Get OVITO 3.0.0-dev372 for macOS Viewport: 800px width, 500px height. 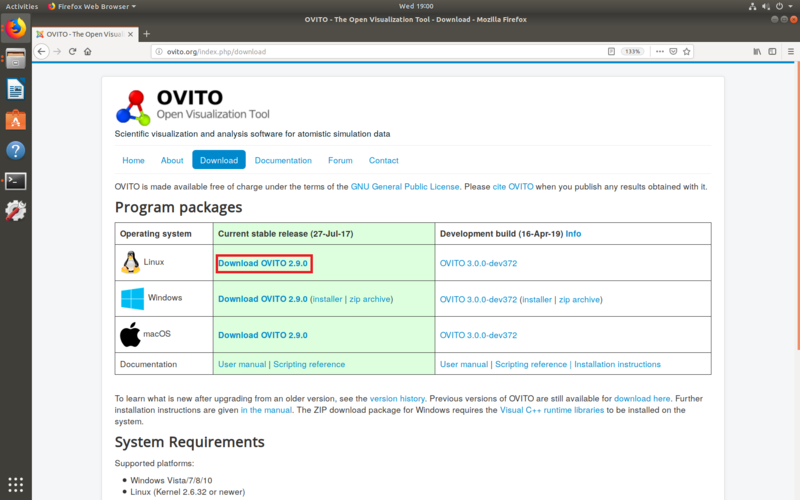[478, 335]
